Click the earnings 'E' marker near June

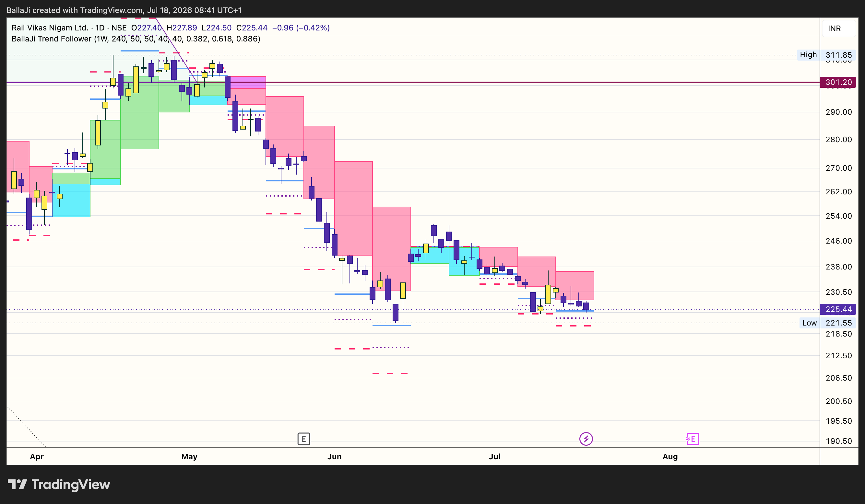pos(304,439)
